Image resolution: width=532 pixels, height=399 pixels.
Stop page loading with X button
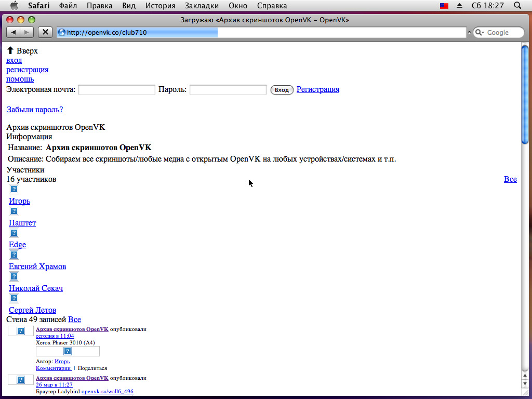click(x=45, y=32)
